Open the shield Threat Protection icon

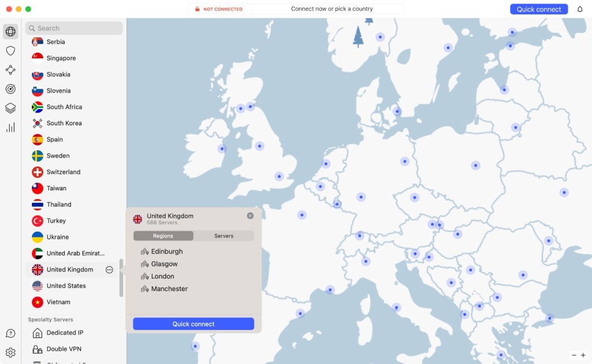(x=10, y=51)
